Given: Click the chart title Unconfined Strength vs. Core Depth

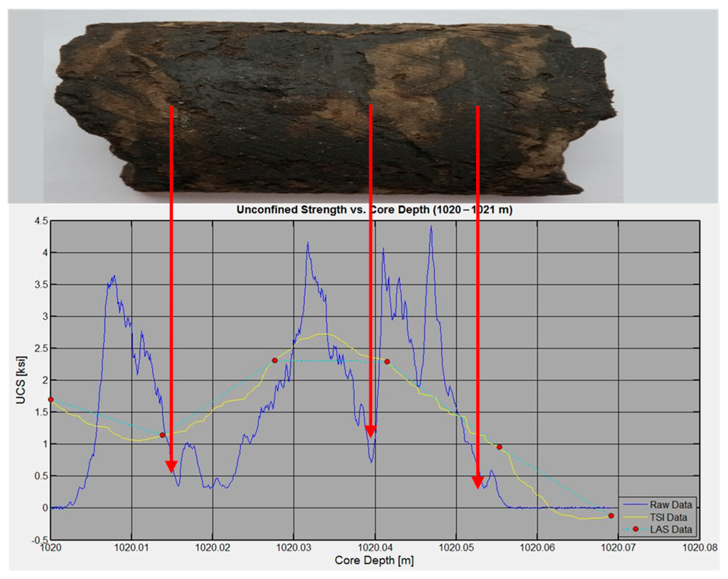Looking at the screenshot, I should pos(374,210).
